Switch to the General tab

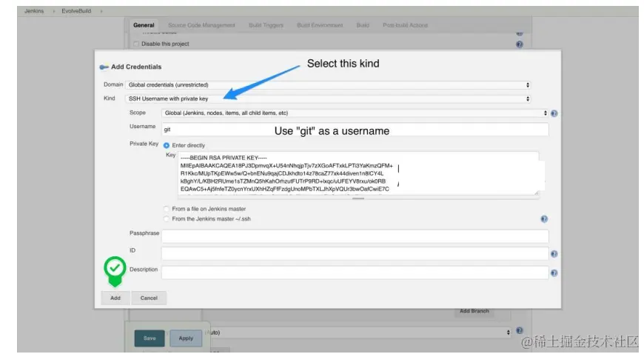144,25
